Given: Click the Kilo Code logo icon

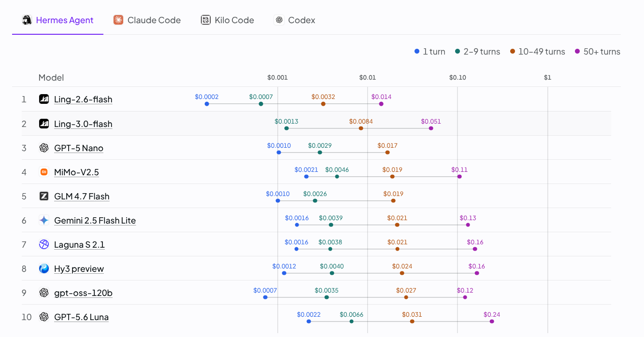Looking at the screenshot, I should pos(206,20).
